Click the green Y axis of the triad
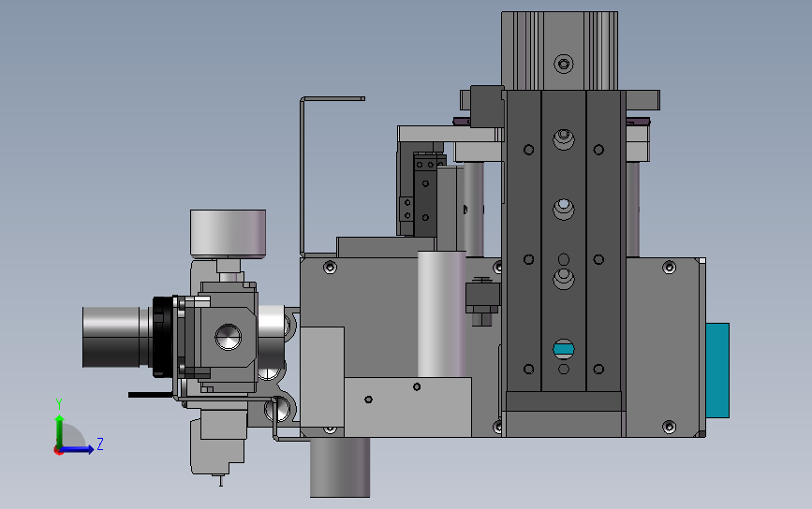 tap(59, 429)
